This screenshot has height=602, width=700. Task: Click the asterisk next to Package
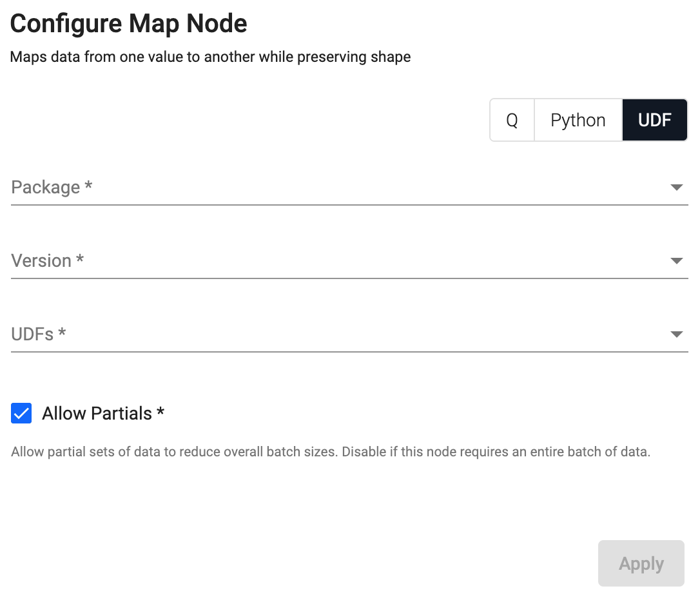point(88,186)
